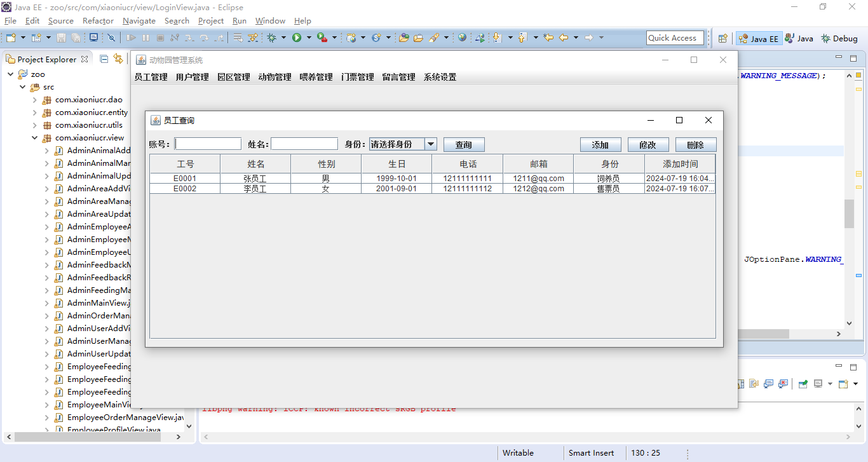This screenshot has height=462, width=868.
Task: Open the 请选择身份 identity dropdown
Action: [431, 144]
